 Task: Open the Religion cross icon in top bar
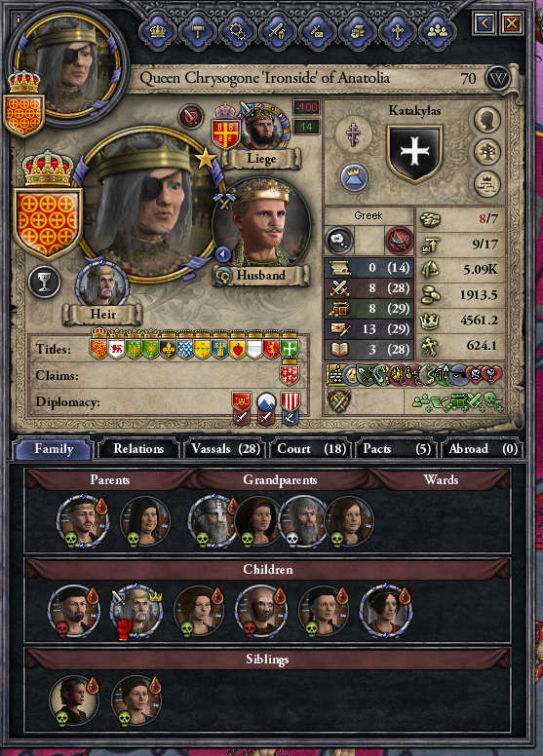tap(397, 32)
